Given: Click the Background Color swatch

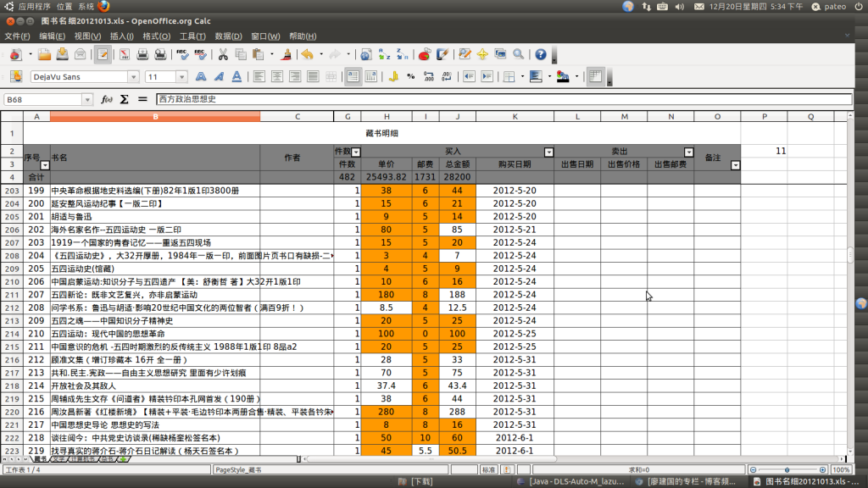Looking at the screenshot, I should click(563, 76).
